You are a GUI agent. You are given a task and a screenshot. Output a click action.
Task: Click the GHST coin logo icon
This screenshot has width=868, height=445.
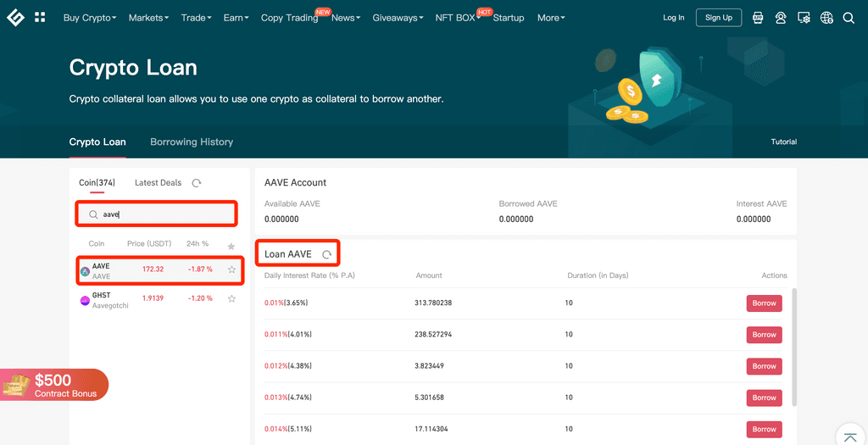pos(85,301)
